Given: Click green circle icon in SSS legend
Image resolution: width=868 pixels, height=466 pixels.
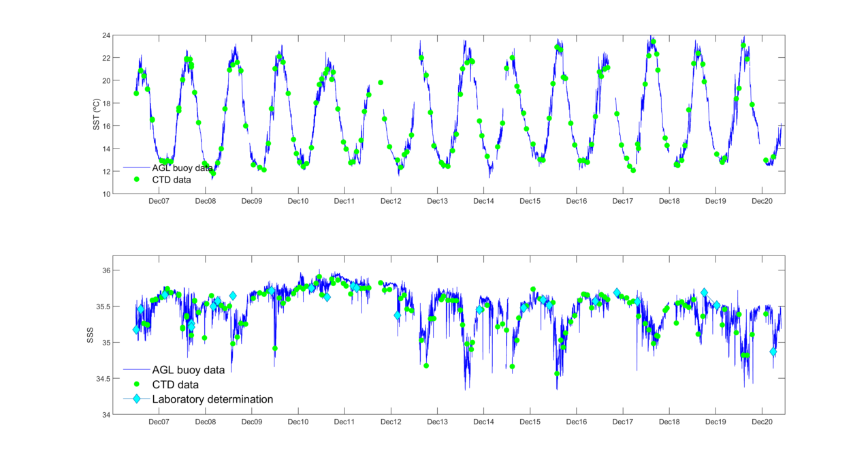Looking at the screenshot, I should [x=136, y=385].
